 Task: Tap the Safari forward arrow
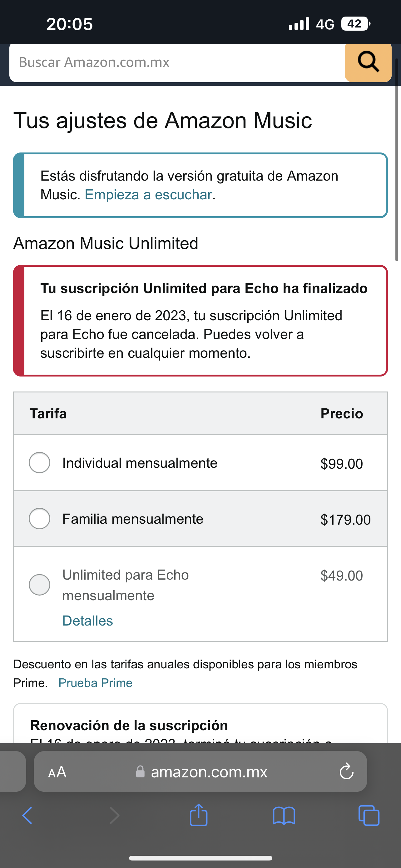[115, 816]
